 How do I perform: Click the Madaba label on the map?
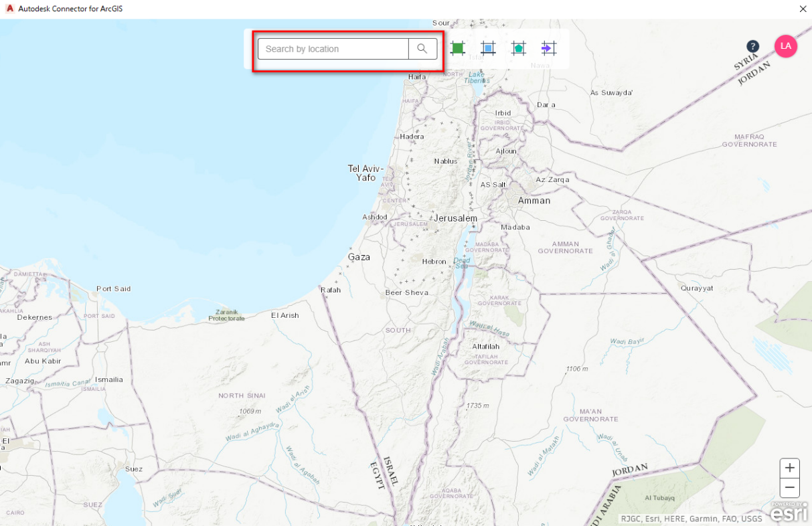[515, 228]
